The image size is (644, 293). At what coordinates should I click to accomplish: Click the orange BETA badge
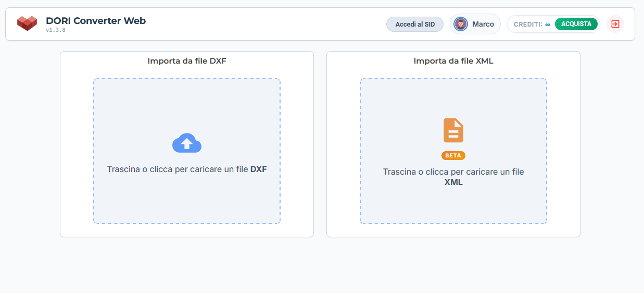453,155
